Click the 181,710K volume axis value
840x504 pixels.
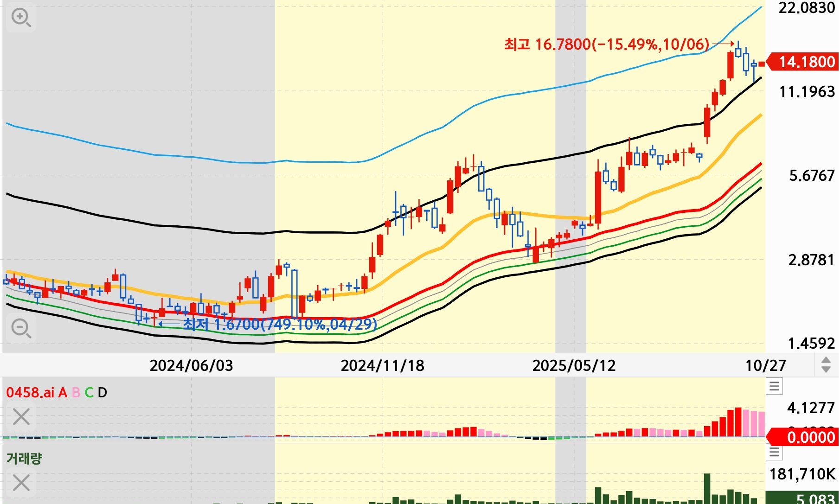(802, 474)
